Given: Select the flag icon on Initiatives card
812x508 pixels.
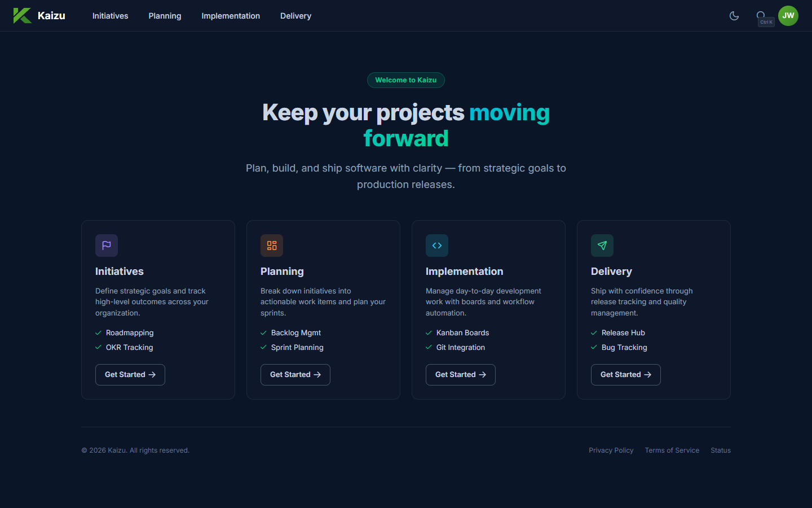Looking at the screenshot, I should [107, 246].
